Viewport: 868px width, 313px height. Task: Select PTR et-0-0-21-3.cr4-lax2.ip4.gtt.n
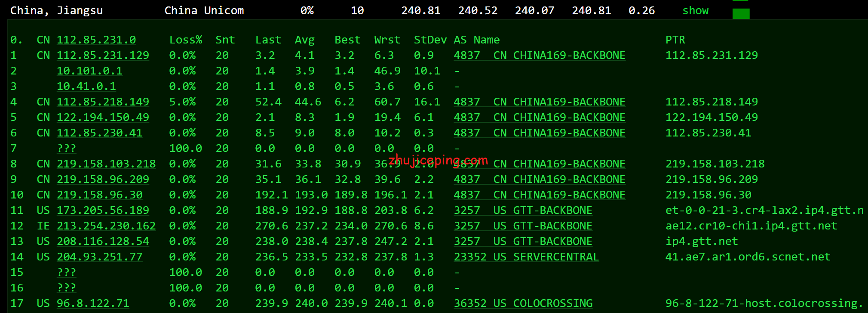click(764, 211)
